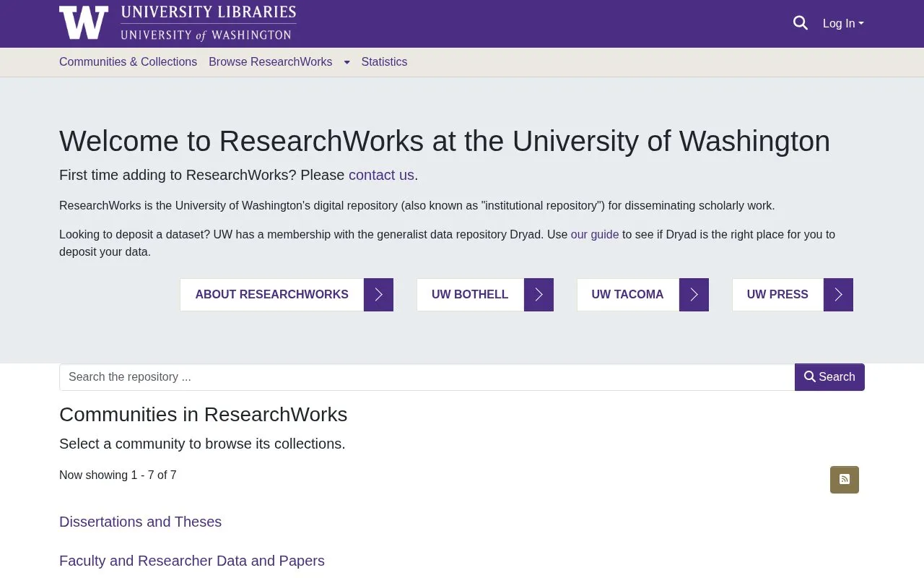
Task: Open the header search magnifier icon
Action: pyautogui.click(x=801, y=23)
